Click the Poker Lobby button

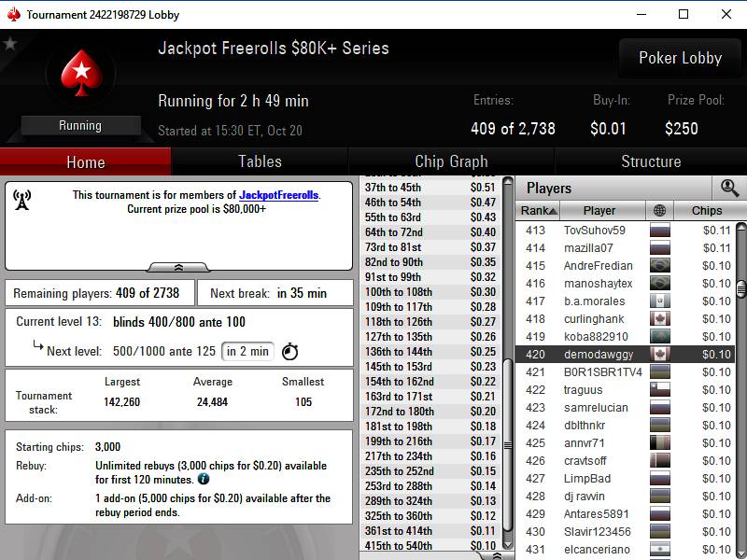[x=680, y=58]
